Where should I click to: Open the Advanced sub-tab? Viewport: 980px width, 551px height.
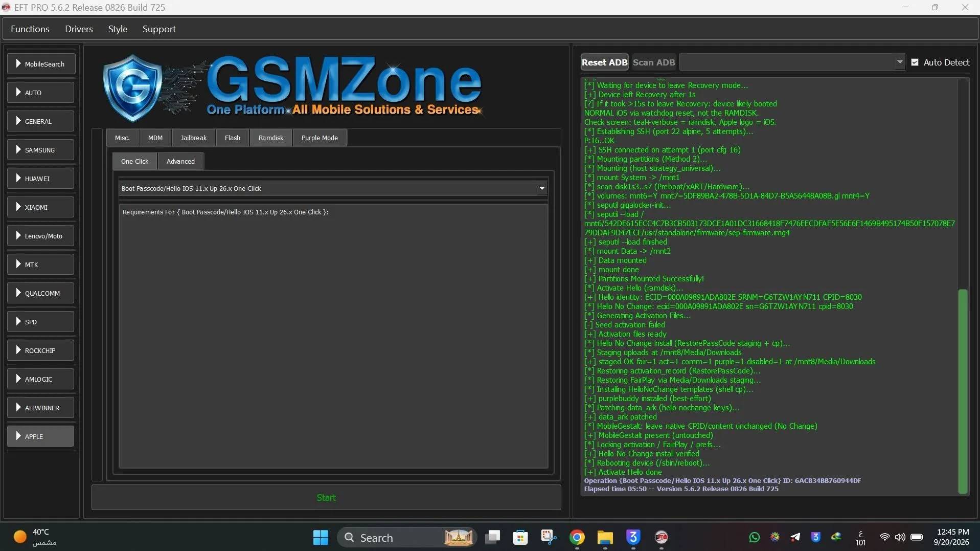click(180, 161)
